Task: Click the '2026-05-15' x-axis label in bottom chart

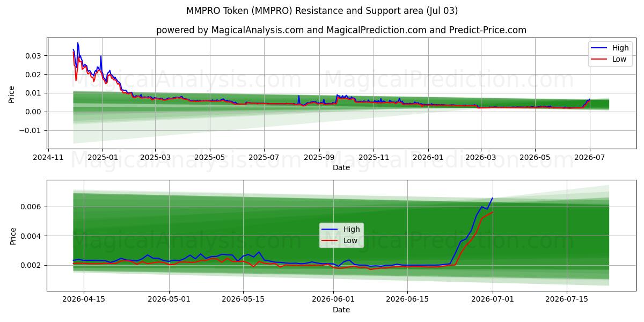Action: 243,299
